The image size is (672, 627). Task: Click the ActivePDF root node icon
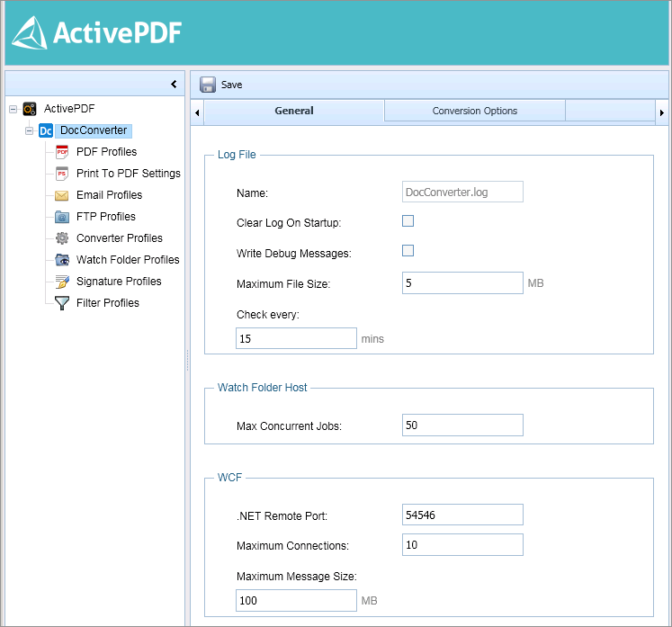click(30, 109)
